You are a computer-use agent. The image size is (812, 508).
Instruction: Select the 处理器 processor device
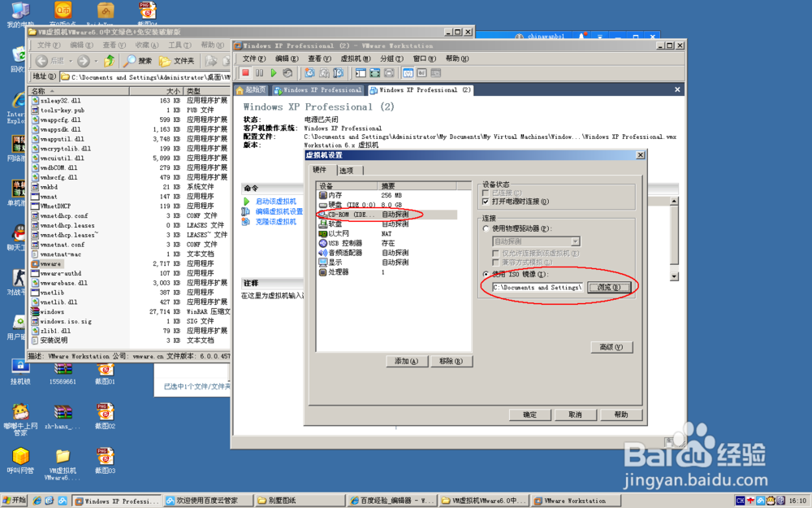pos(387,272)
